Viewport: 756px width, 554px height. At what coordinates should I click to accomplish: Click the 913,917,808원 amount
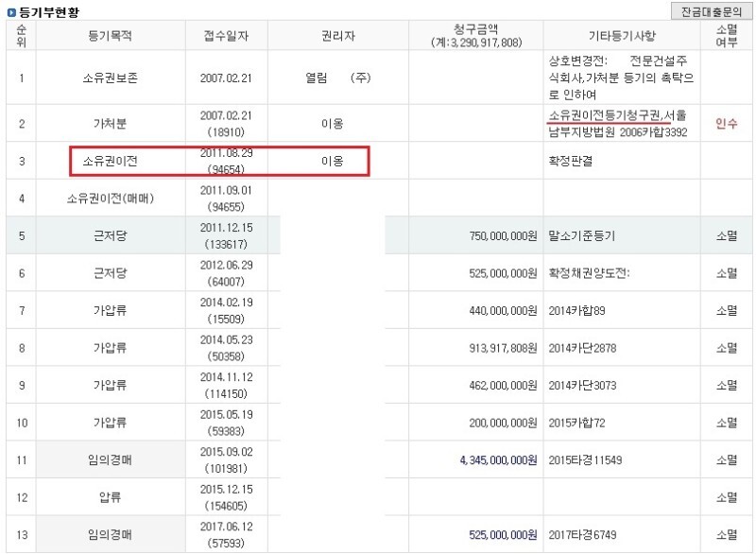[503, 348]
